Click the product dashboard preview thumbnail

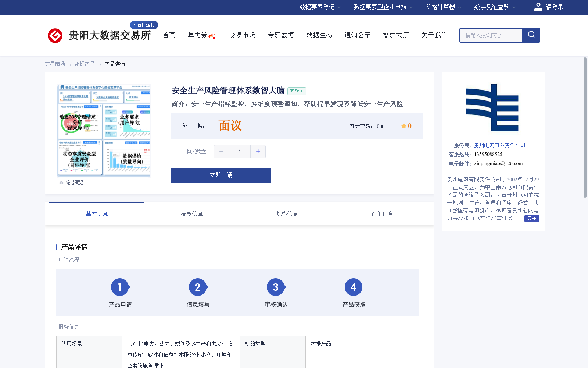point(104,131)
